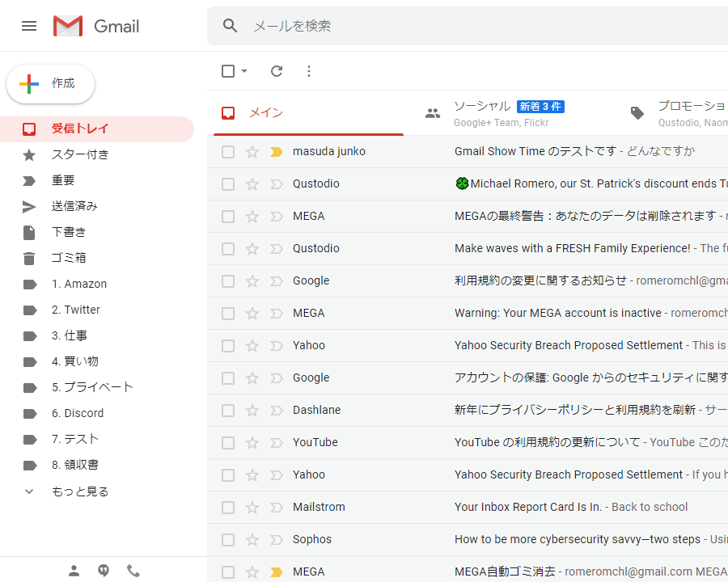Viewport: 728px width, 582px height.
Task: Check the masuda junko email checkbox
Action: coord(228,152)
